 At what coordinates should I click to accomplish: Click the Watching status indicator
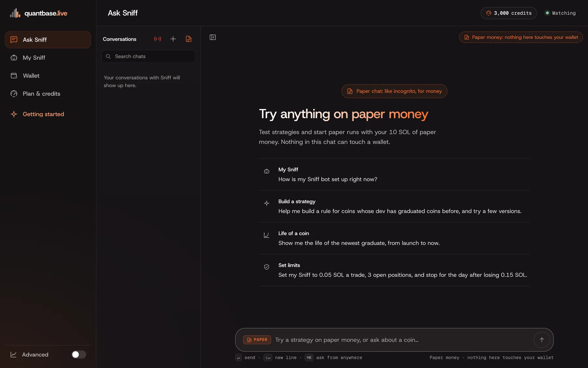(560, 13)
